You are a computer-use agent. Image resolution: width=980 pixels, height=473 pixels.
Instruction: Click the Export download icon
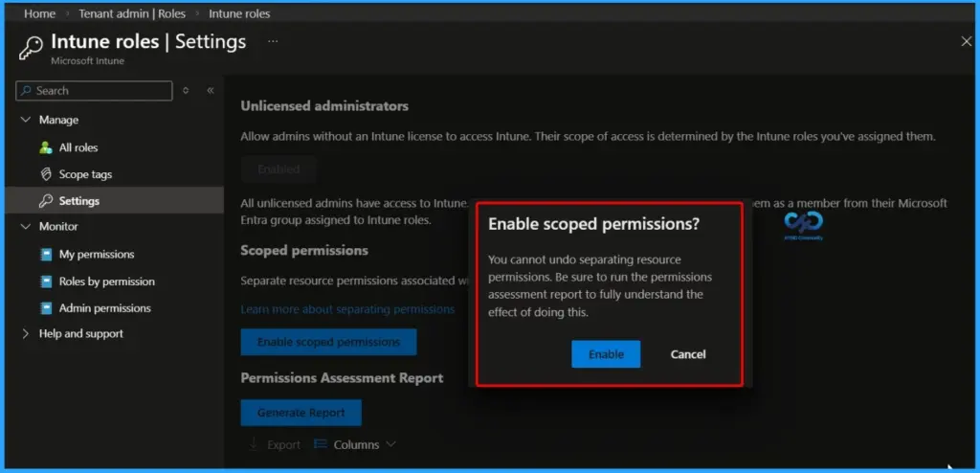254,444
